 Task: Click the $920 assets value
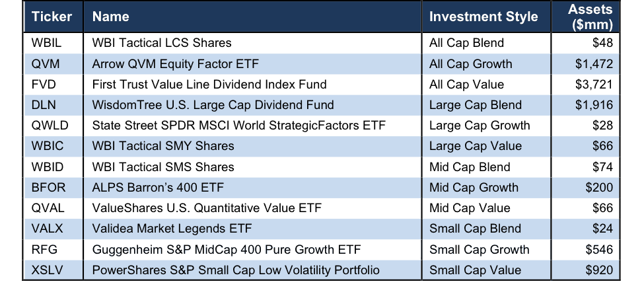click(599, 270)
